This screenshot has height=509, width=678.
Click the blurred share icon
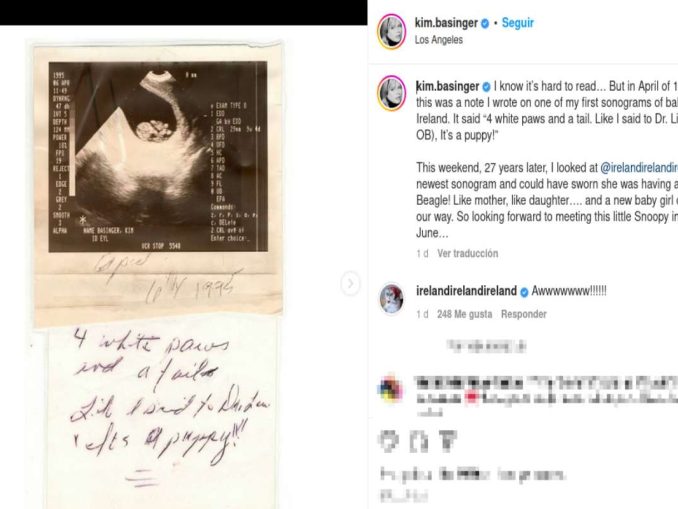click(x=448, y=442)
